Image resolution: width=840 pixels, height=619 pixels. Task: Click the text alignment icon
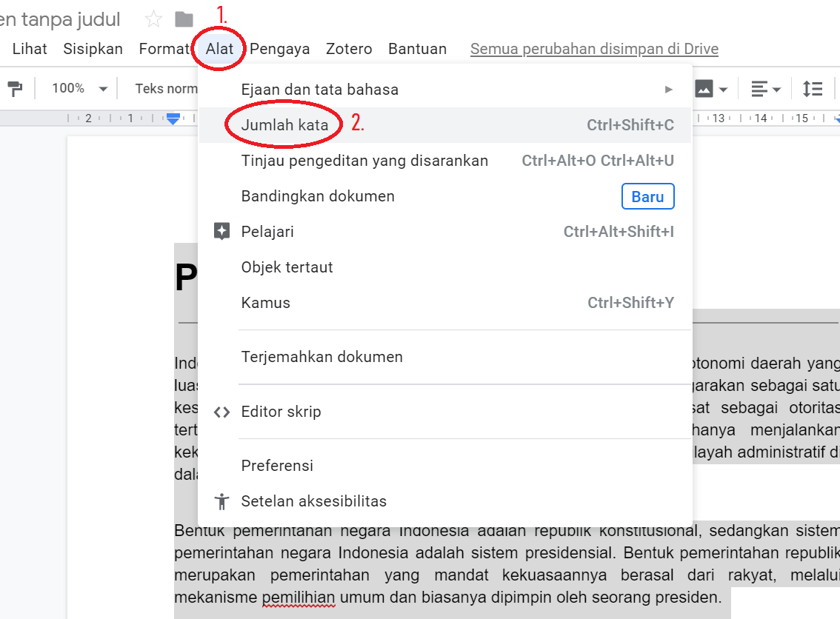(759, 90)
